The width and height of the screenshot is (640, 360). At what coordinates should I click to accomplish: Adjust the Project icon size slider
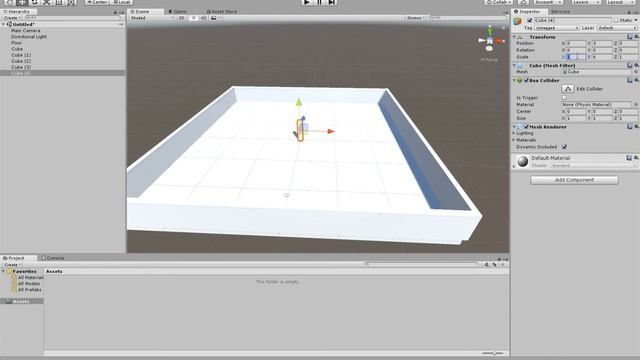coord(492,353)
